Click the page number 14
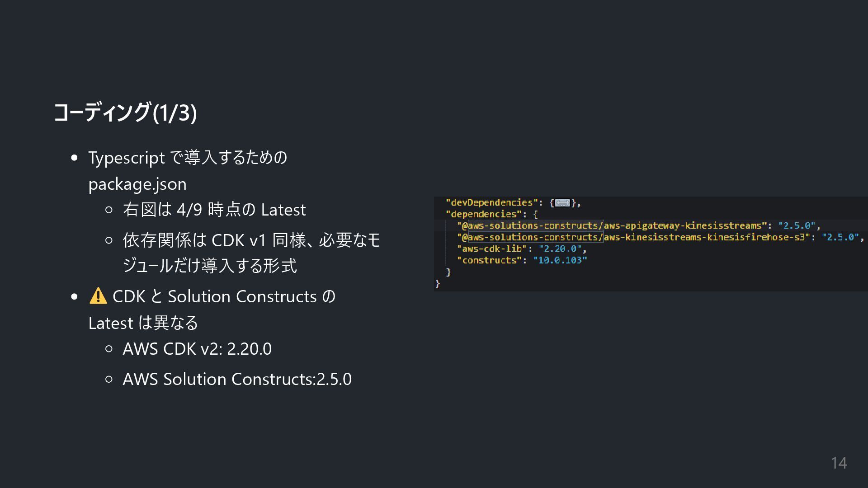 839,463
